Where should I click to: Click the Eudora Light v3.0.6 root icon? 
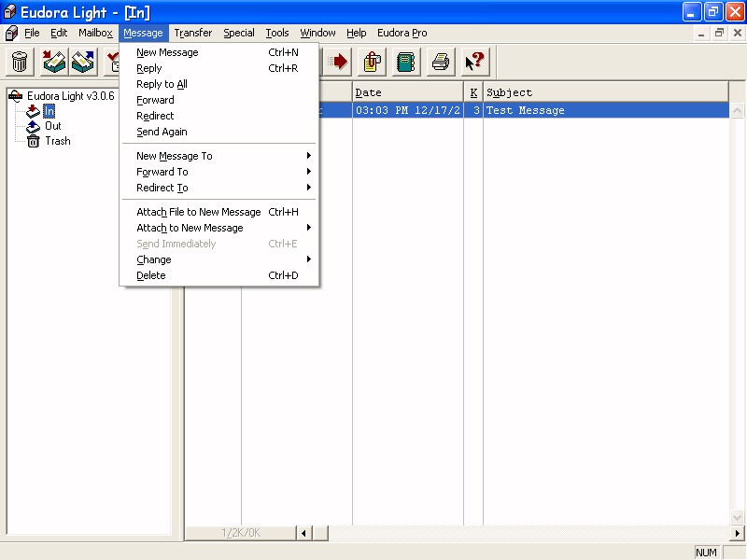tap(16, 96)
